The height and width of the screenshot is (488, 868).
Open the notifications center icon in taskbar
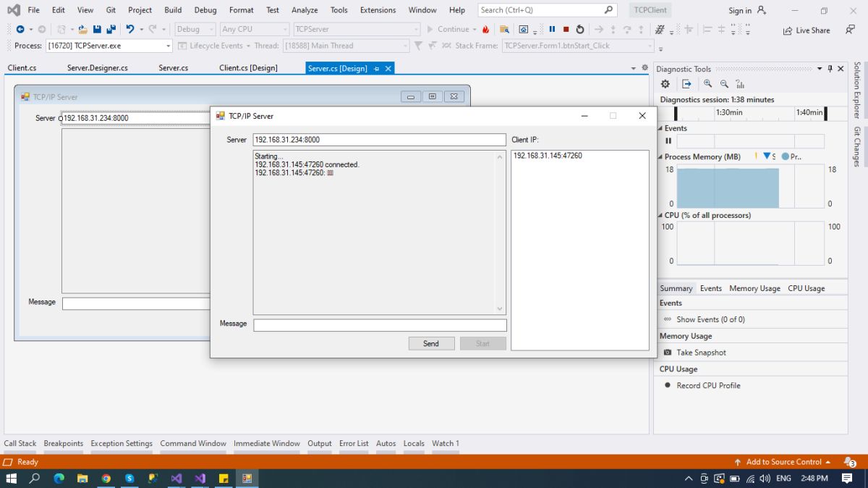pos(847,479)
